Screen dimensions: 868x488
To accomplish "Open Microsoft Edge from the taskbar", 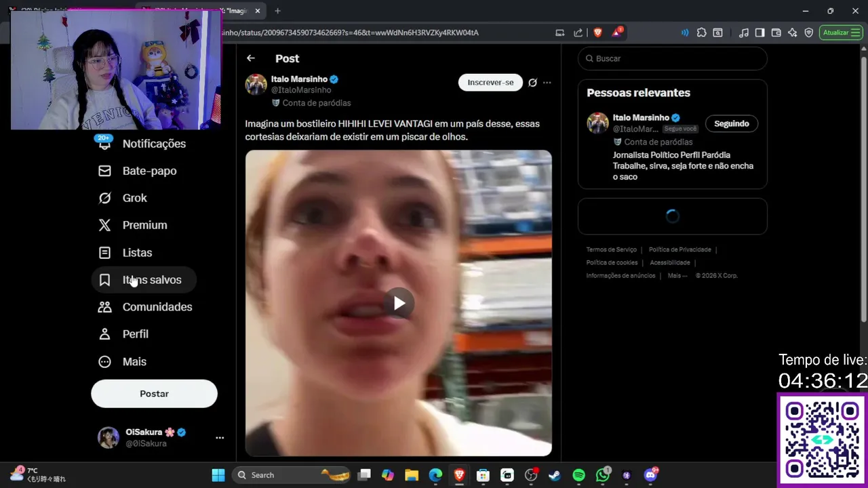I will [435, 475].
